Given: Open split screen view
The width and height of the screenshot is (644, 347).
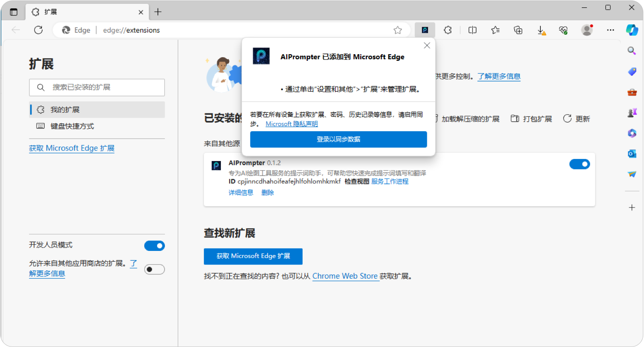Looking at the screenshot, I should 472,30.
